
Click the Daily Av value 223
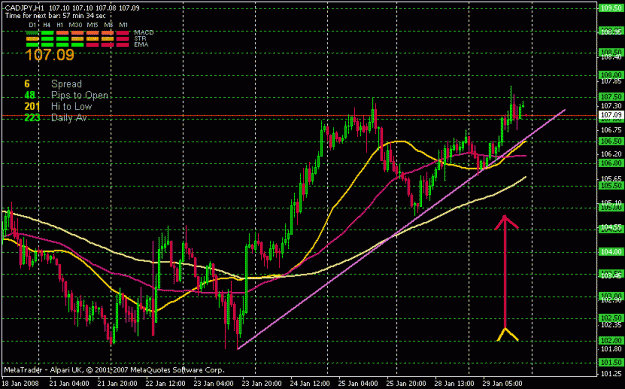tap(32, 118)
